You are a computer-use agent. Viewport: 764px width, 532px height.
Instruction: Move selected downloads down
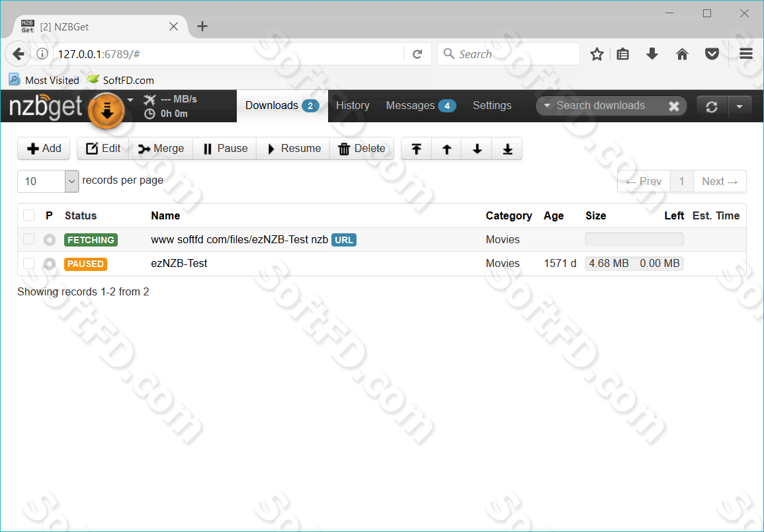pos(477,149)
